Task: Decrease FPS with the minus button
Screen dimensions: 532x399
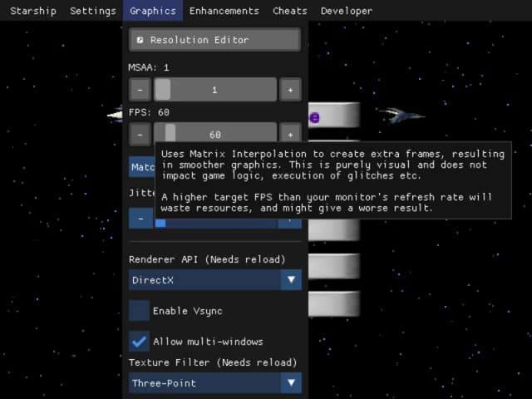Action: pos(140,135)
